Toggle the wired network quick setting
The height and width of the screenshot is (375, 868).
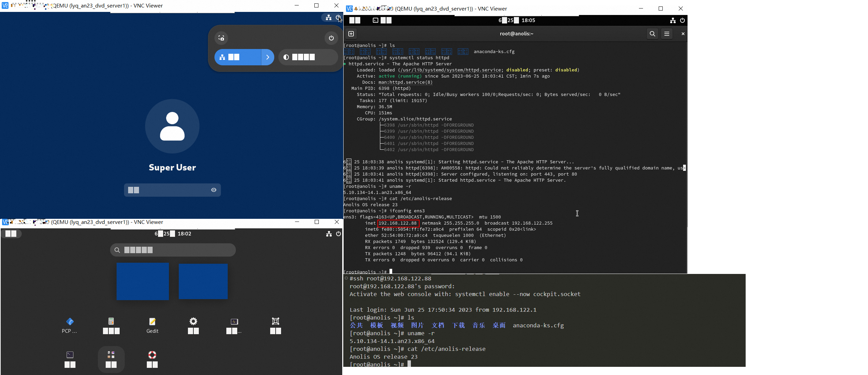[238, 57]
